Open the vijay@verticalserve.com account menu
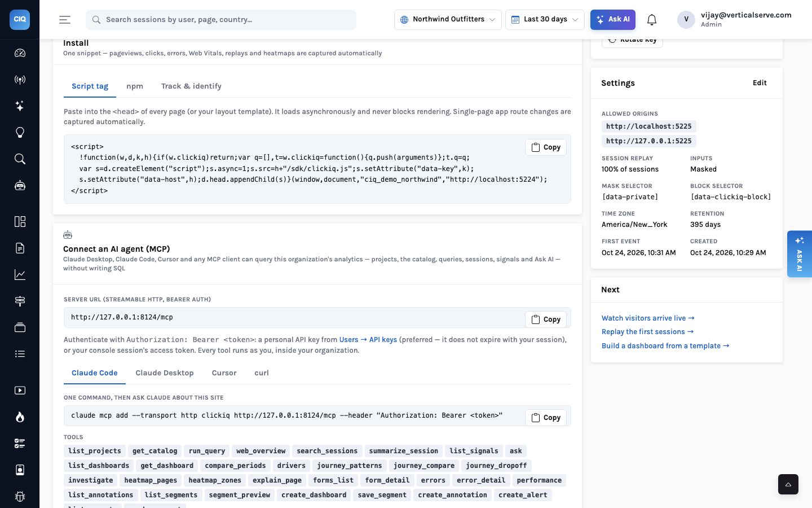Screen dimensions: 812x508 (x=734, y=20)
